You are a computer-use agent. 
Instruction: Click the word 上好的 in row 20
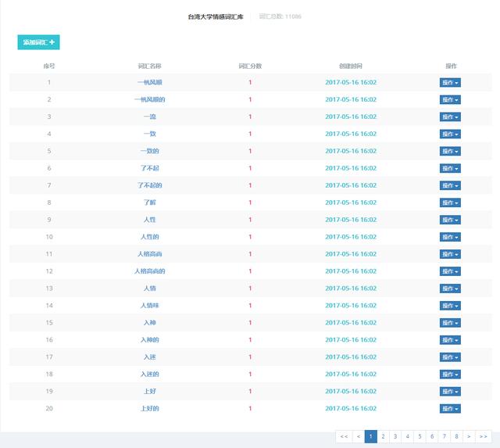click(x=150, y=408)
